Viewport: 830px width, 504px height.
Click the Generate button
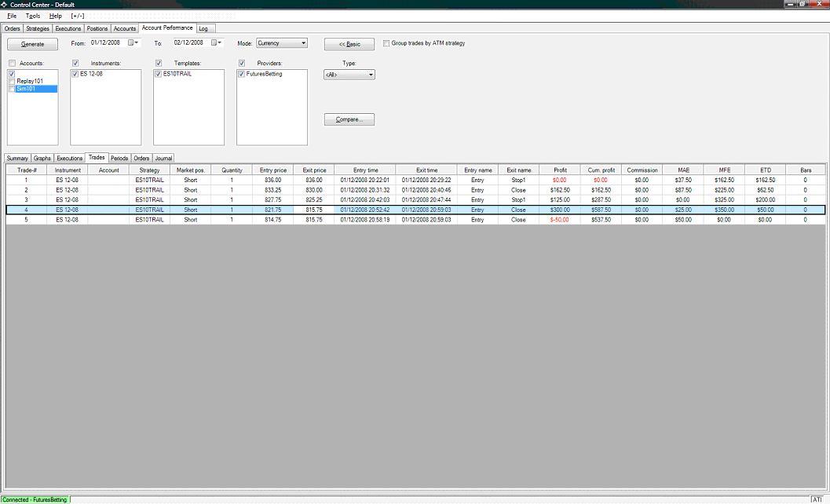point(32,44)
